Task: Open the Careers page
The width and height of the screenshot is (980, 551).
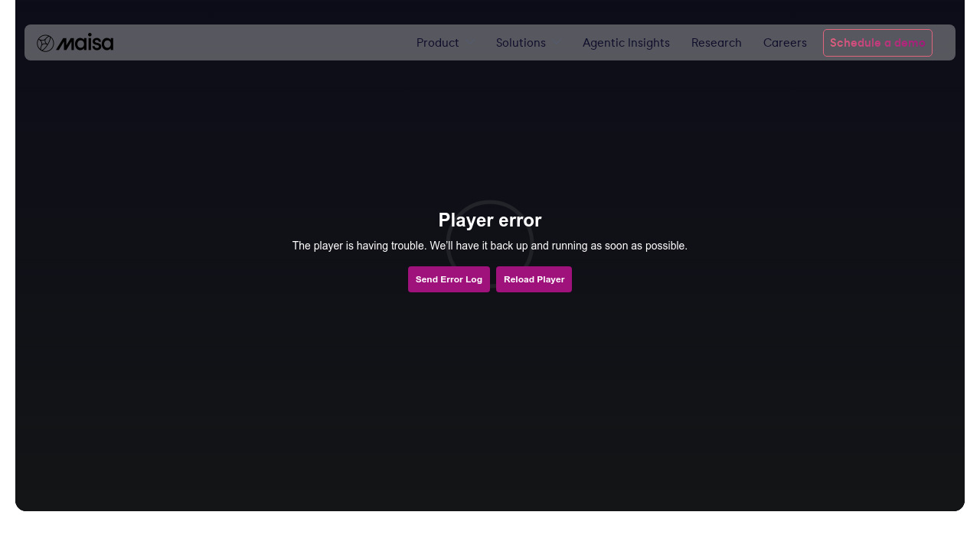Action: (x=785, y=43)
